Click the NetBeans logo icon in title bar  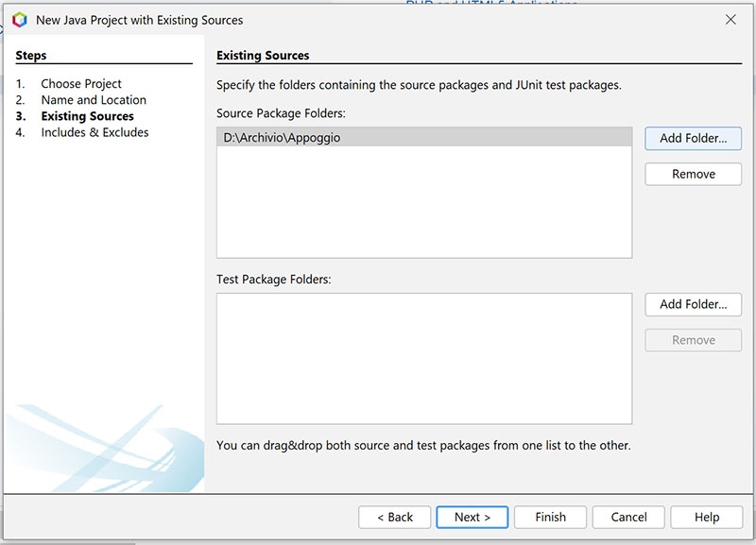pos(20,20)
